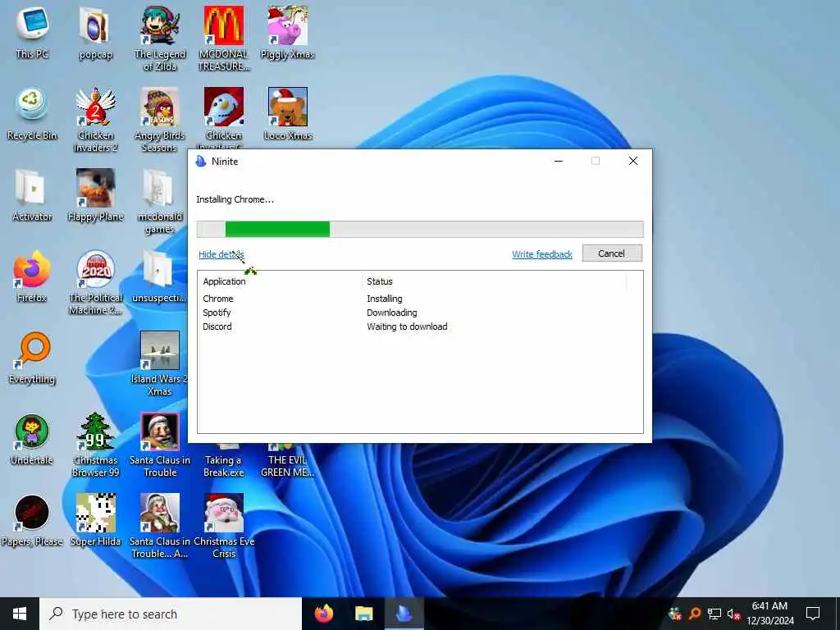Screen dimensions: 840x630
Task: Cancel the Ninite installation
Action: point(612,253)
